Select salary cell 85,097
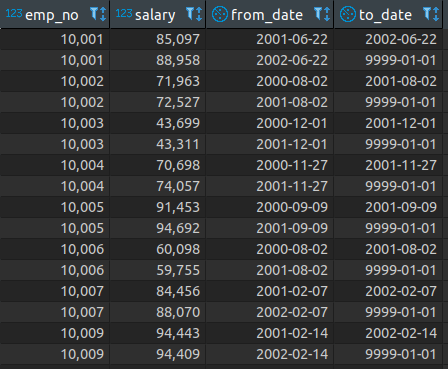 158,39
